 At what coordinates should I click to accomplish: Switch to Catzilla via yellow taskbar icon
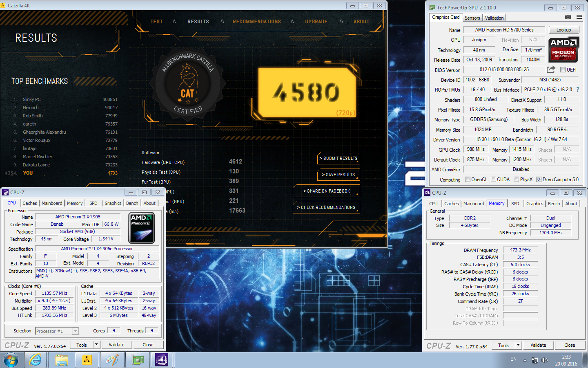[87, 360]
